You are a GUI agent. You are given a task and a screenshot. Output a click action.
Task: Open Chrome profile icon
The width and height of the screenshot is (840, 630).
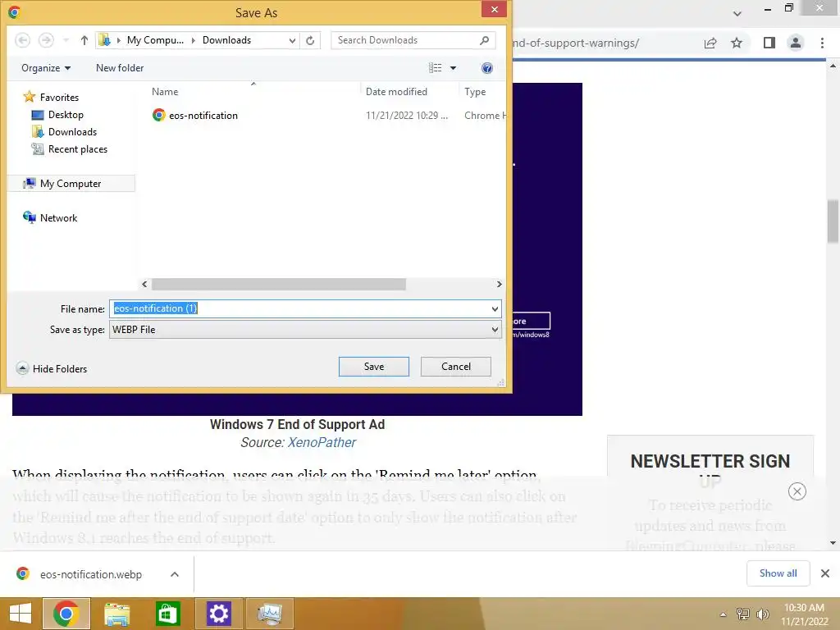[796, 43]
